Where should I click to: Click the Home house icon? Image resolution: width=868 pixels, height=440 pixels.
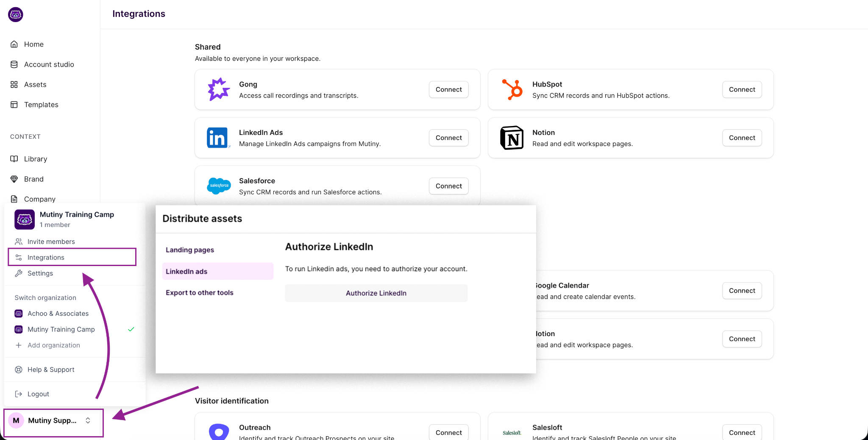14,44
